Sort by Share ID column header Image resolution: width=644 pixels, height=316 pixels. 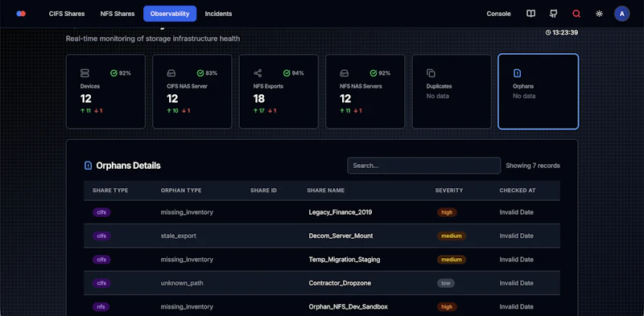click(264, 191)
